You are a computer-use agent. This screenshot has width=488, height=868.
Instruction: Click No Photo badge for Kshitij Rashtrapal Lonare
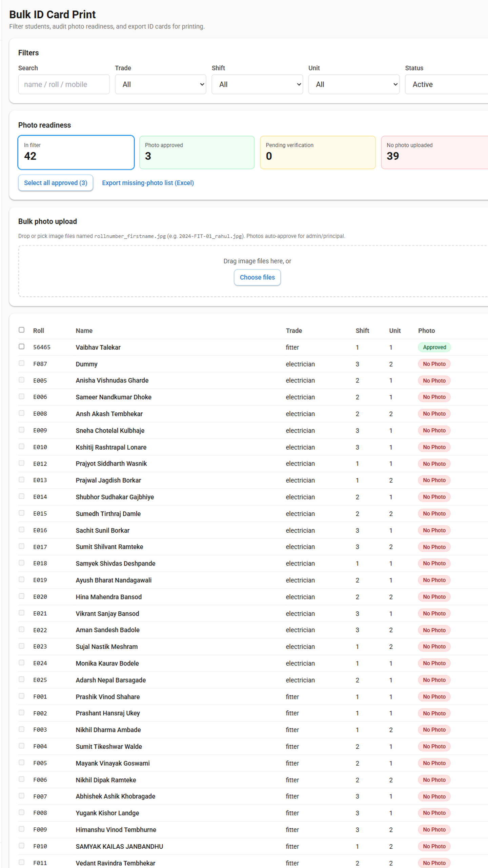point(434,447)
